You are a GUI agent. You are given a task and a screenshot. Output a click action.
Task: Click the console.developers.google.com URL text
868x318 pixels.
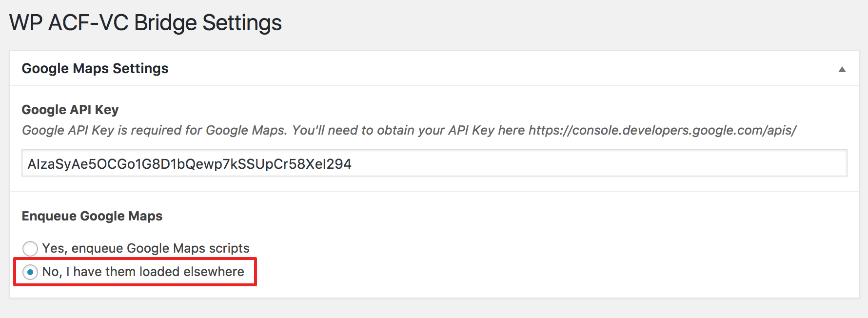(x=662, y=130)
